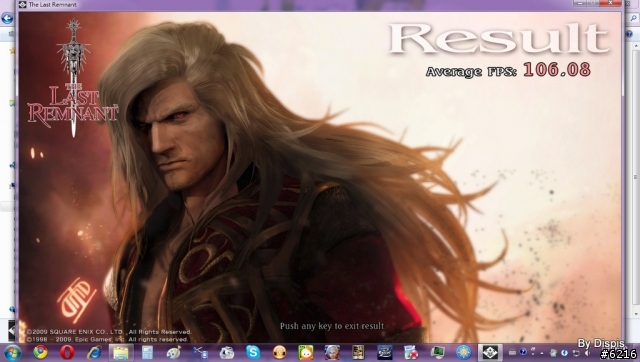Show hidden system tray icons arrow
640x362 pixels.
[542, 353]
